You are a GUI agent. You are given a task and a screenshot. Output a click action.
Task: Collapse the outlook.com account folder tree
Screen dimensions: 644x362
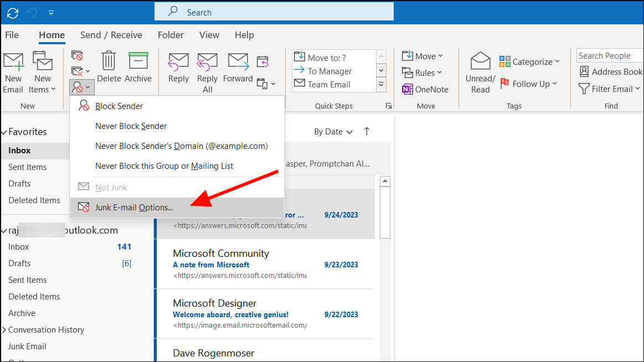[x=4, y=231]
